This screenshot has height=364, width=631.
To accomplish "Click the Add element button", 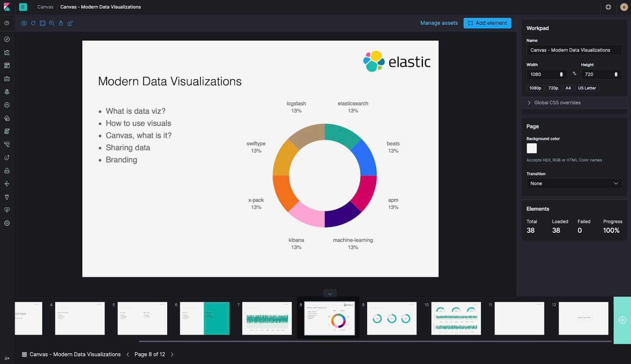I will pos(487,23).
